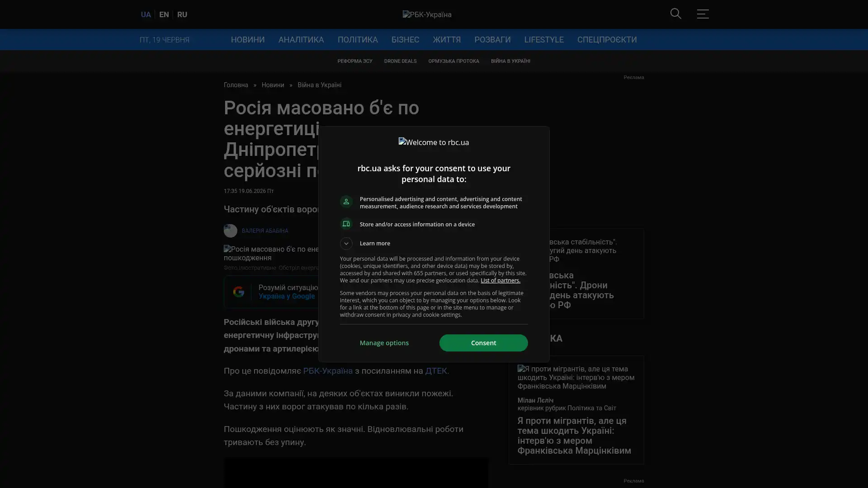Open the НОВИНИ menu item
The height and width of the screenshot is (488, 868).
click(x=248, y=40)
